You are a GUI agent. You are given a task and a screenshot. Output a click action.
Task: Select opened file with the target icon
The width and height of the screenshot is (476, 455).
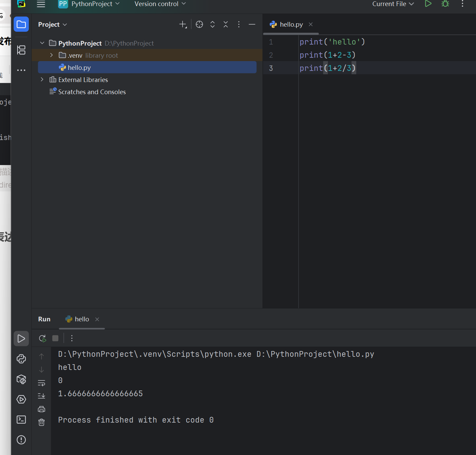(199, 24)
